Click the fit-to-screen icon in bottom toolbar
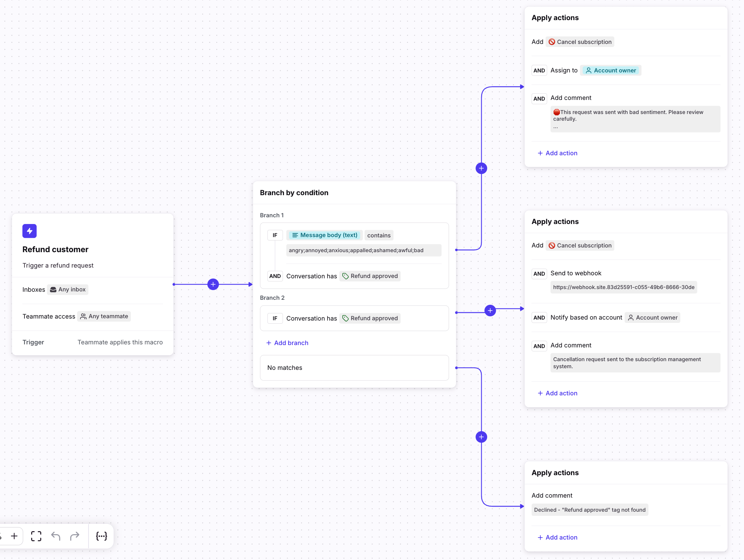The width and height of the screenshot is (744, 560). [x=36, y=536]
